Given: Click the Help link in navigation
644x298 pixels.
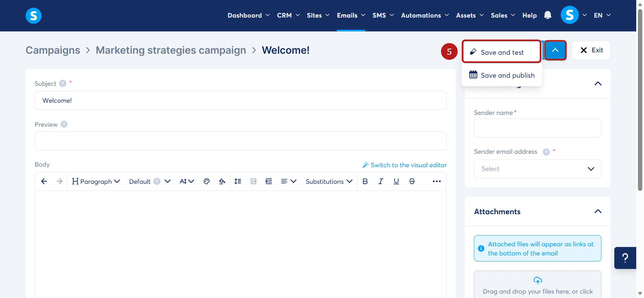Looking at the screenshot, I should [530, 15].
